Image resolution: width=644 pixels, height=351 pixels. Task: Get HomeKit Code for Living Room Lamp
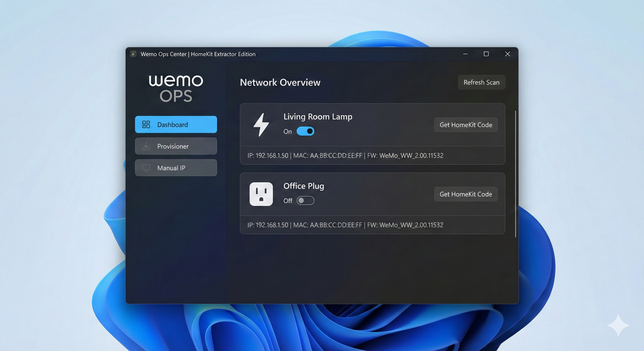(x=466, y=125)
